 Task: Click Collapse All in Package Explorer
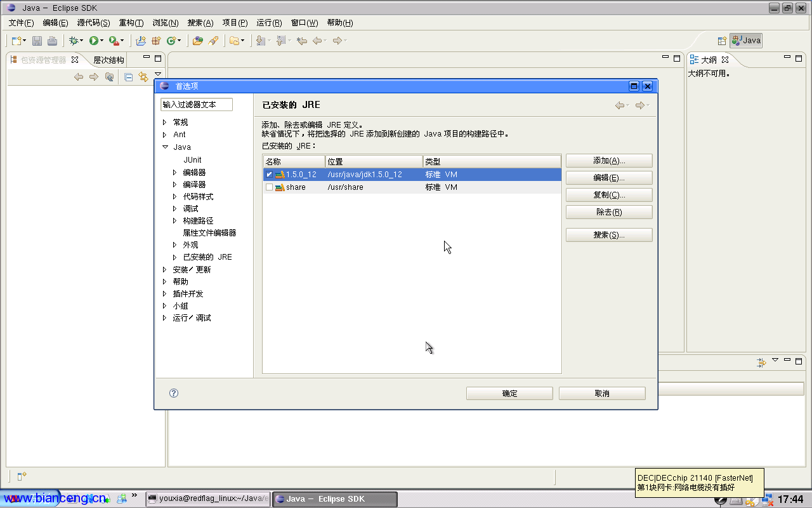click(129, 77)
